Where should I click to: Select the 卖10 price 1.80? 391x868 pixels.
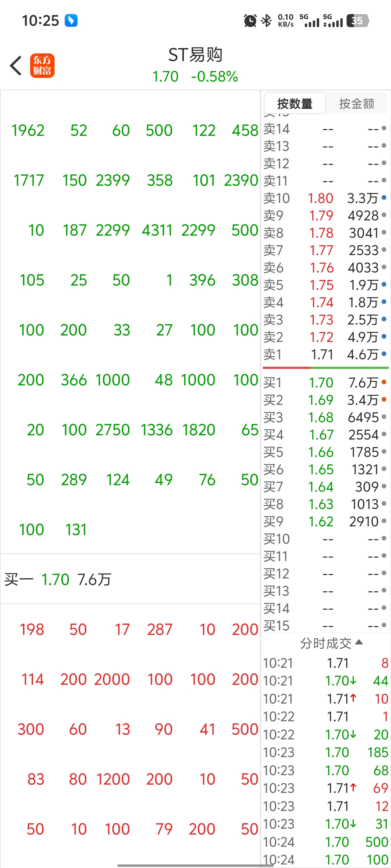[x=320, y=198]
